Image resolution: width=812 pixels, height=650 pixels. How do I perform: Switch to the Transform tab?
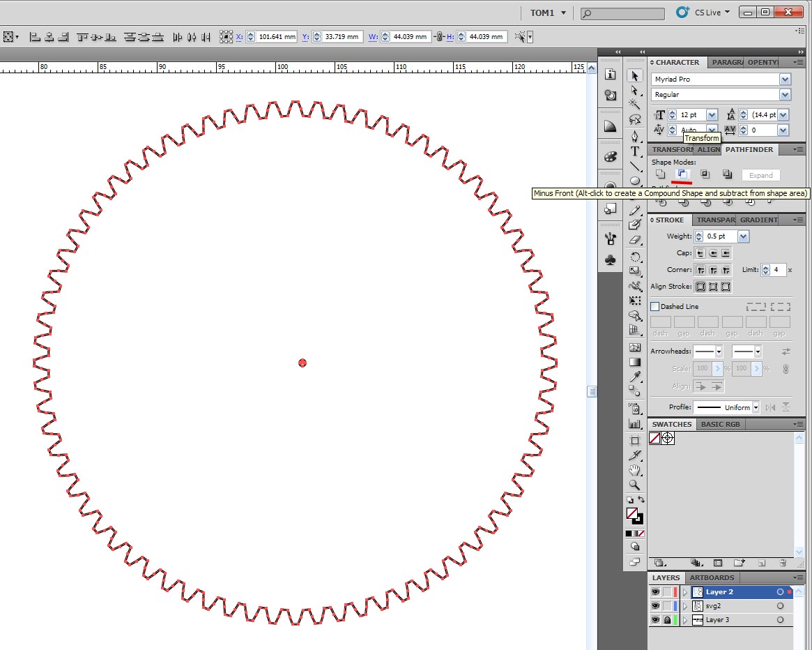pyautogui.click(x=671, y=149)
